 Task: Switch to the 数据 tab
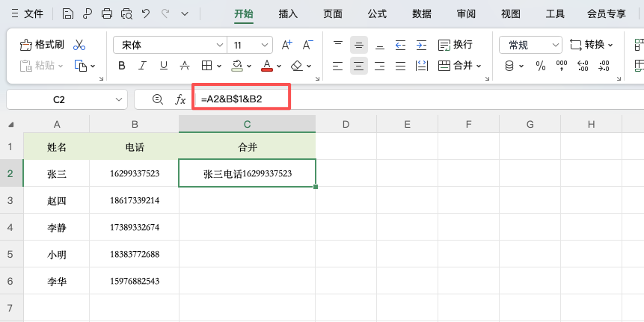(x=422, y=14)
